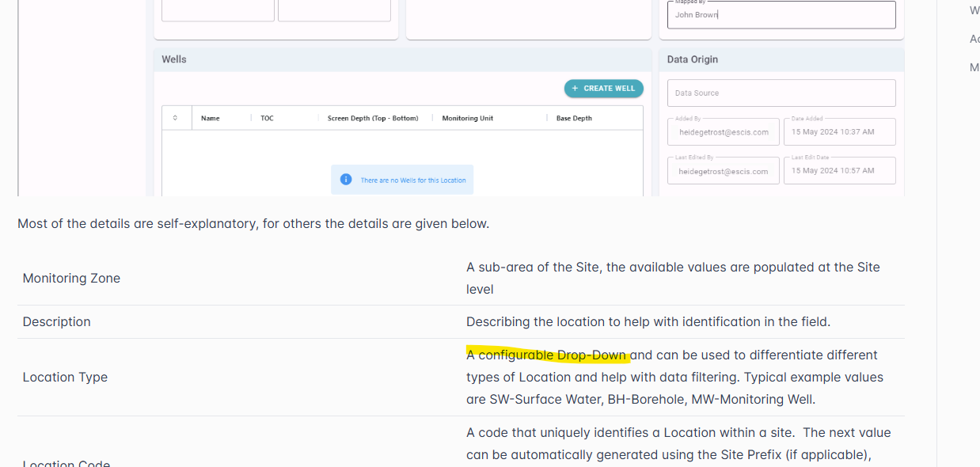Sort the Wells table by Name column
Screen dimensions: 980x467
point(210,118)
